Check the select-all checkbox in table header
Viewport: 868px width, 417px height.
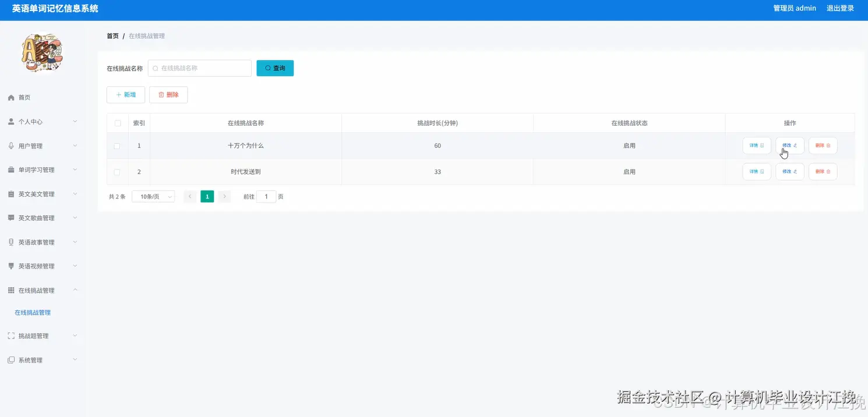117,123
